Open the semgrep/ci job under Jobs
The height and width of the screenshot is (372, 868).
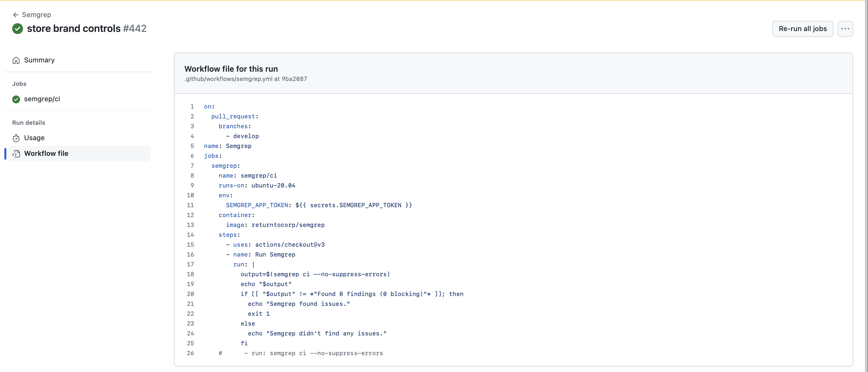[42, 99]
